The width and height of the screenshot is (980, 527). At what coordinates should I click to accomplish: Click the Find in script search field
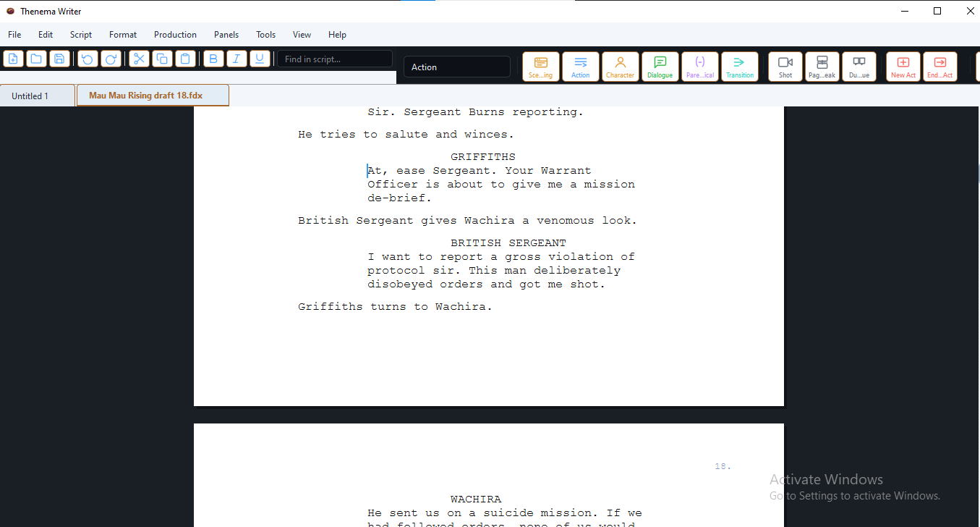335,59
